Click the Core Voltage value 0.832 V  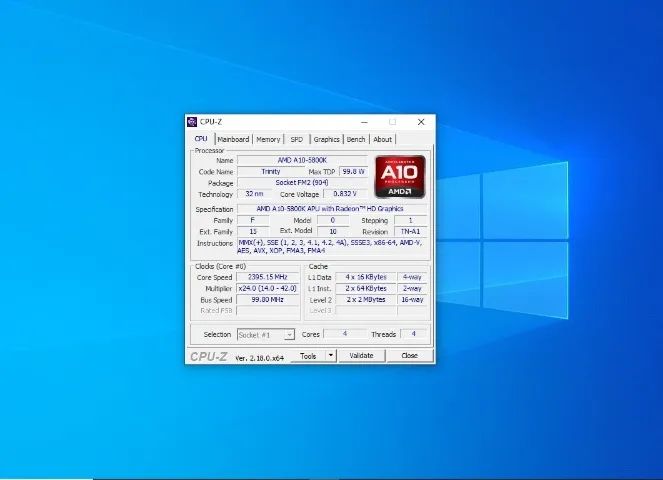point(345,194)
